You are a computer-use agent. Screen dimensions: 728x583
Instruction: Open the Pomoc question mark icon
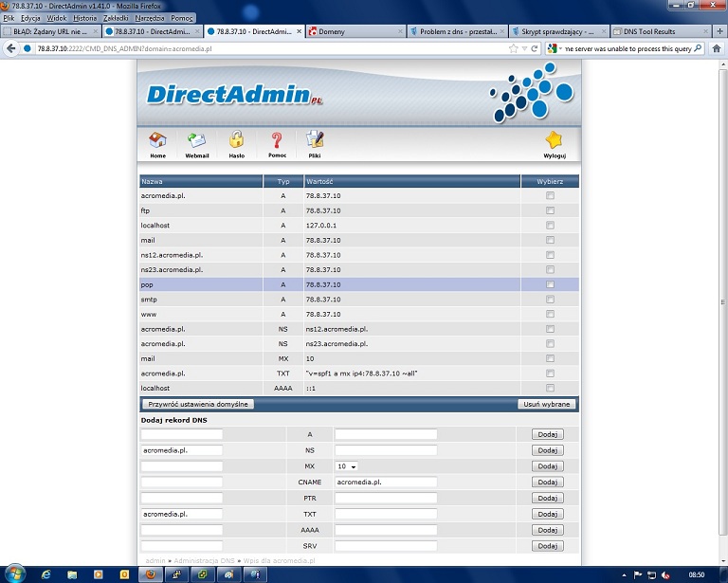pos(277,145)
